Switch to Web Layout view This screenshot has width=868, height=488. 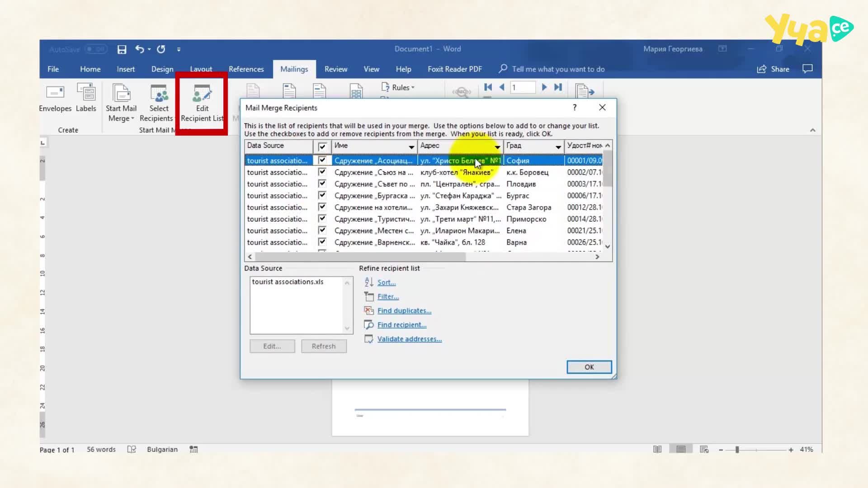704,449
